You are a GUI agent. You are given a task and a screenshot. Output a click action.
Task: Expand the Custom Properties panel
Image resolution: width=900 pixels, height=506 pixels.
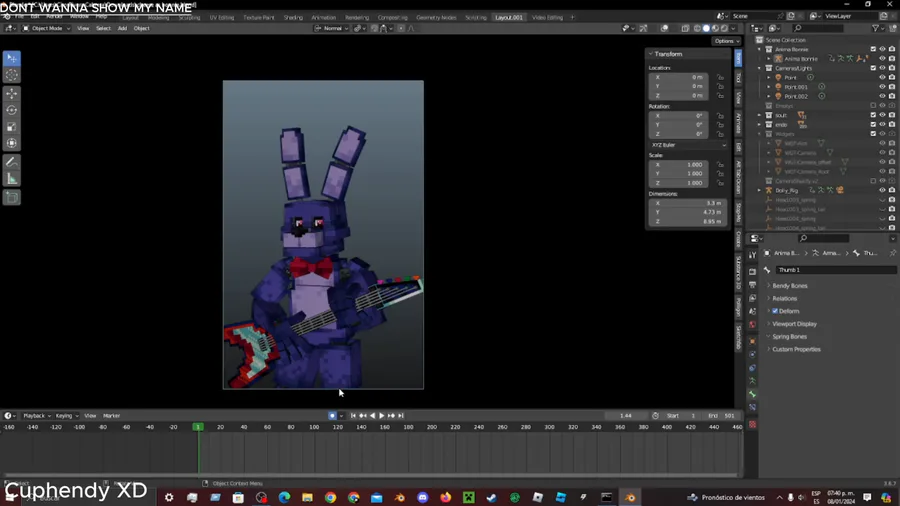tap(796, 349)
